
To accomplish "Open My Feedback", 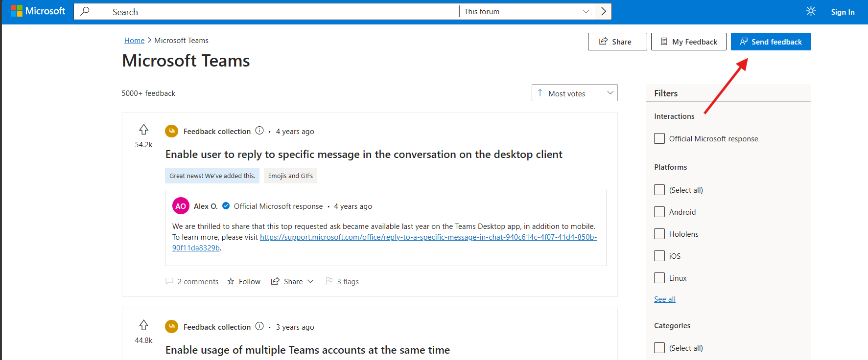I will 689,42.
